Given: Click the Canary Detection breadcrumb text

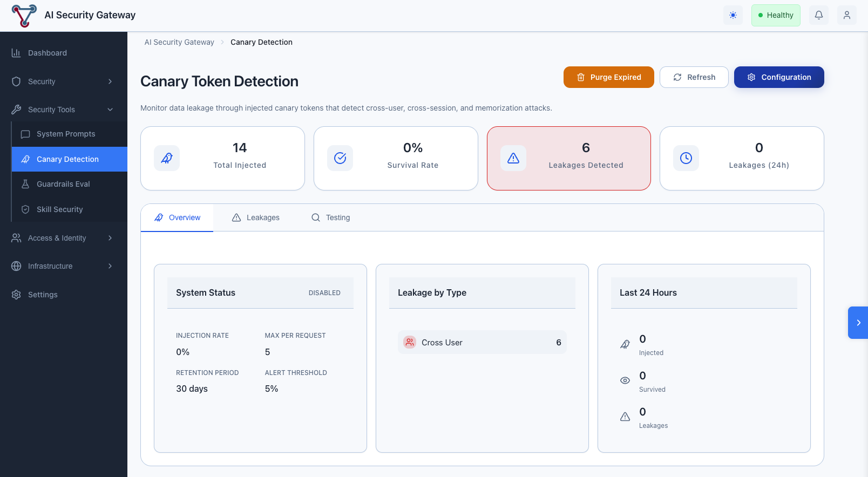Looking at the screenshot, I should tap(261, 42).
